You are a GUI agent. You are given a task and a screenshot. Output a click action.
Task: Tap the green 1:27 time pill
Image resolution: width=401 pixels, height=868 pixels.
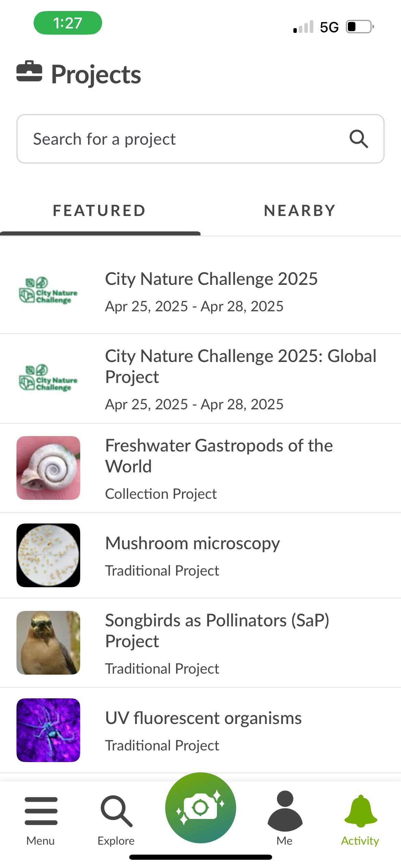[68, 23]
